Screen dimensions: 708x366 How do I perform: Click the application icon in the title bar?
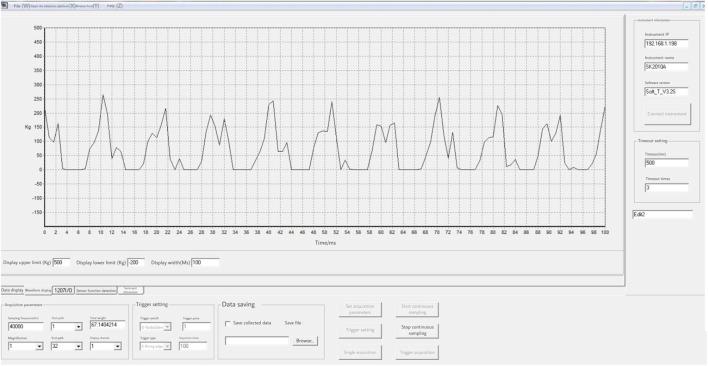[4, 6]
